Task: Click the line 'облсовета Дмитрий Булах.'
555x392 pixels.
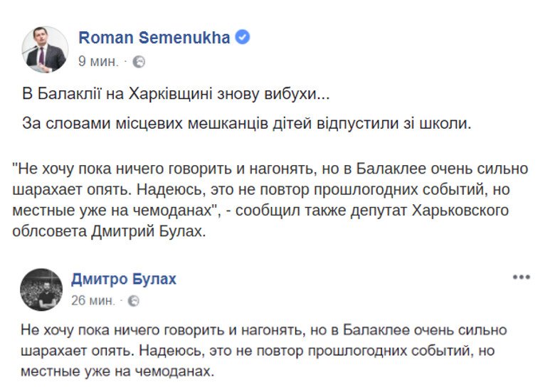Action: coord(109,231)
